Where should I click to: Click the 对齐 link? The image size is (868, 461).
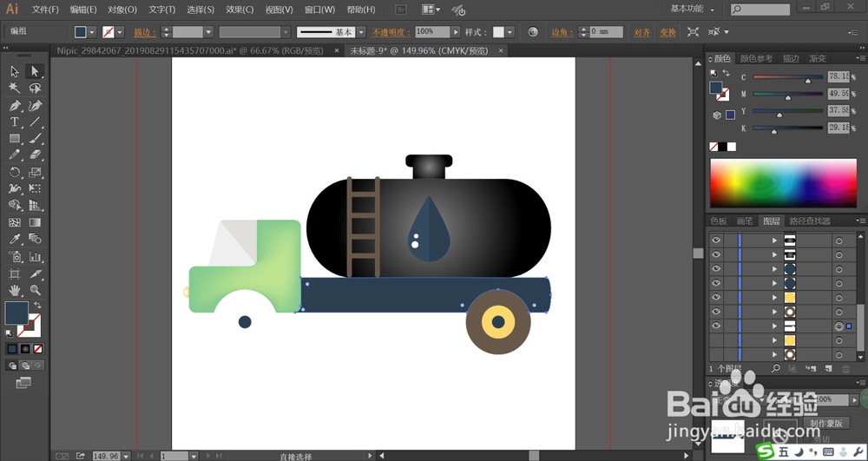coord(642,33)
